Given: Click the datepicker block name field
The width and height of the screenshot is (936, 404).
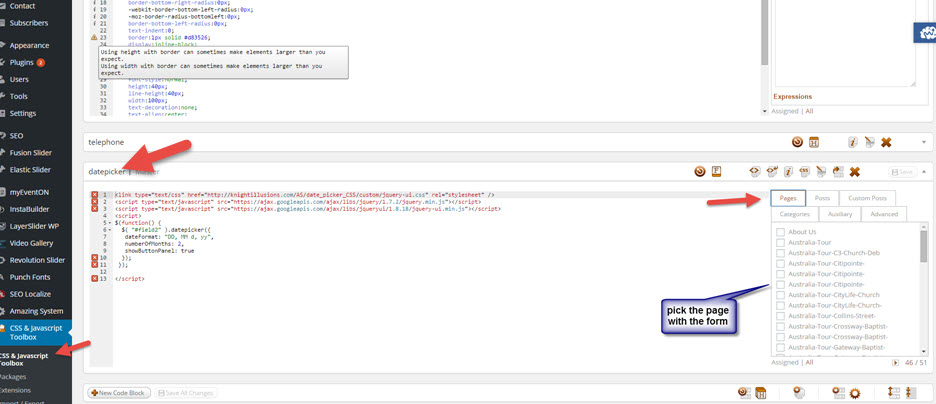Looking at the screenshot, I should point(103,172).
